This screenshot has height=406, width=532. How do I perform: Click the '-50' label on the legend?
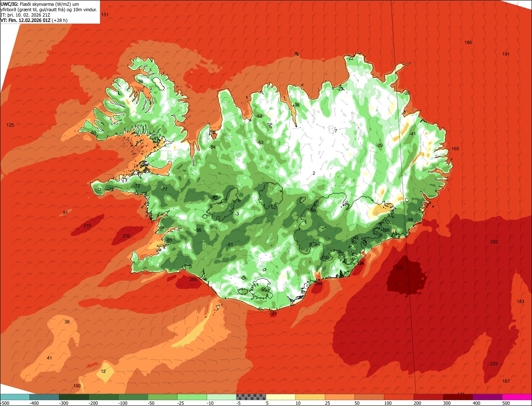152,403
